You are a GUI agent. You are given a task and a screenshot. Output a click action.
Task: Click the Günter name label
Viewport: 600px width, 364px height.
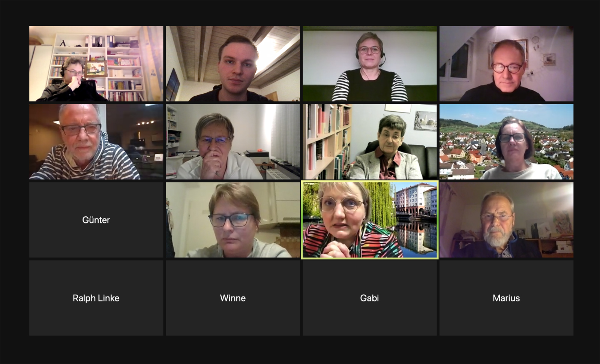coord(96,220)
